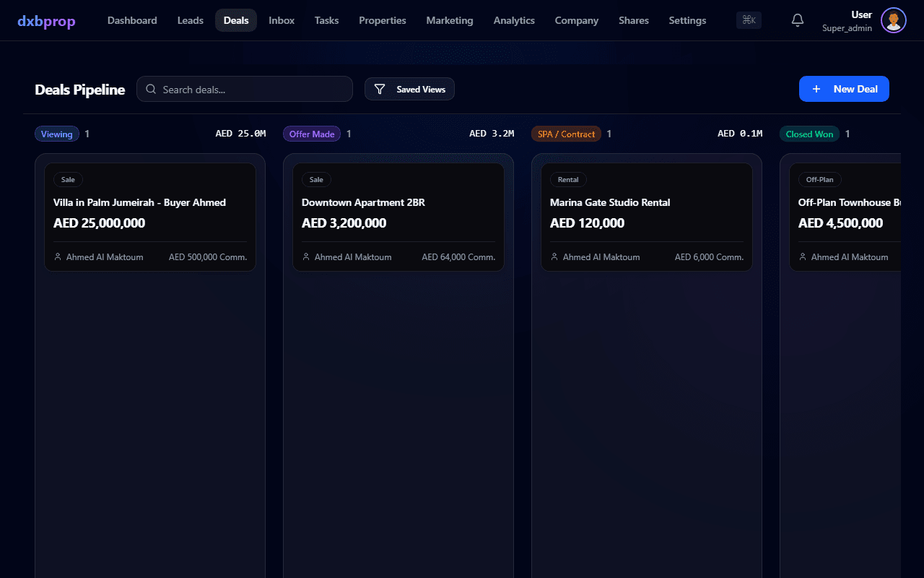Focus the Search deals field
This screenshot has width=924, height=578.
[245, 89]
